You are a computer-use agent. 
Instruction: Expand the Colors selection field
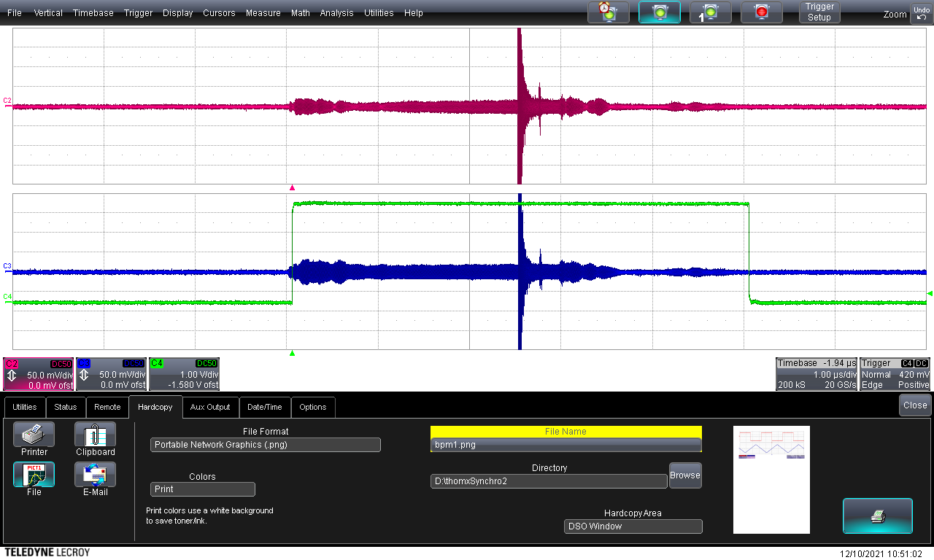tap(203, 489)
